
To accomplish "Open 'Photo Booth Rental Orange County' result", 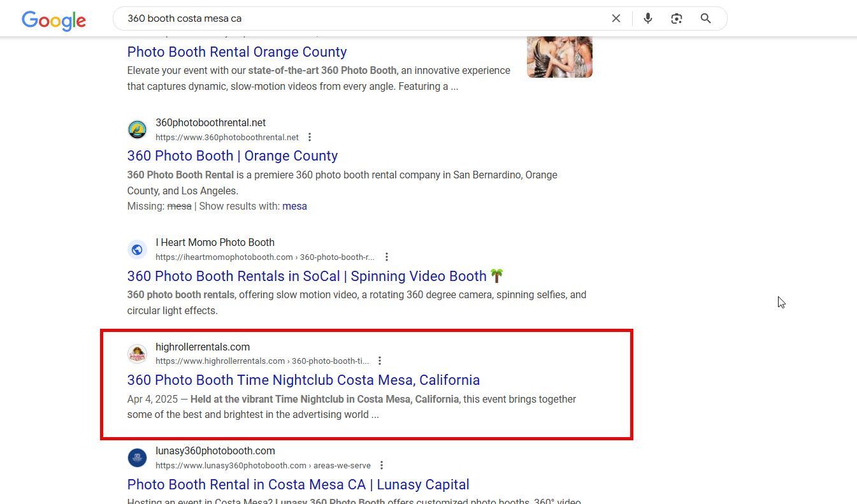I will click(x=237, y=52).
